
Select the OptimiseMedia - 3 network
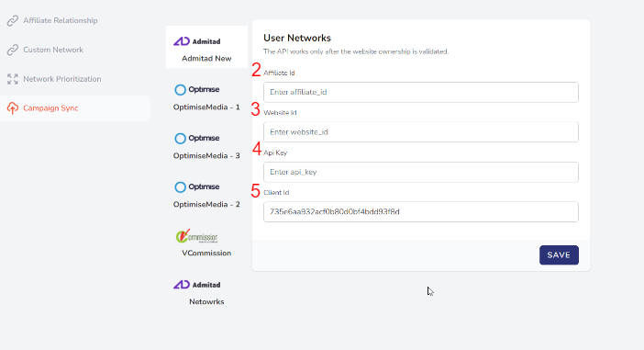pos(206,155)
